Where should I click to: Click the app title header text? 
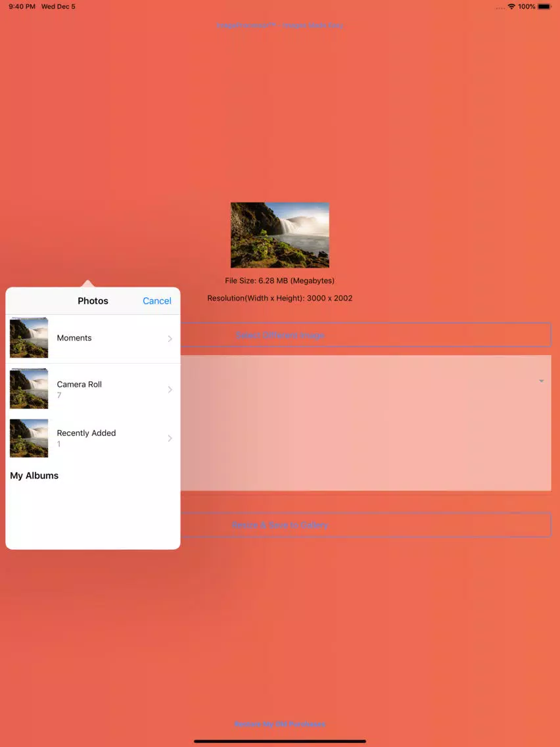280,25
